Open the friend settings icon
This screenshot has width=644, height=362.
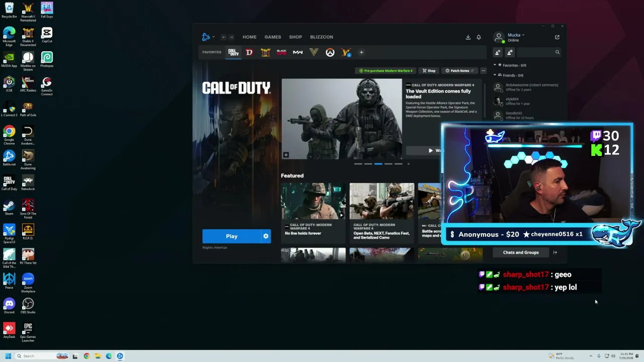coord(510,52)
